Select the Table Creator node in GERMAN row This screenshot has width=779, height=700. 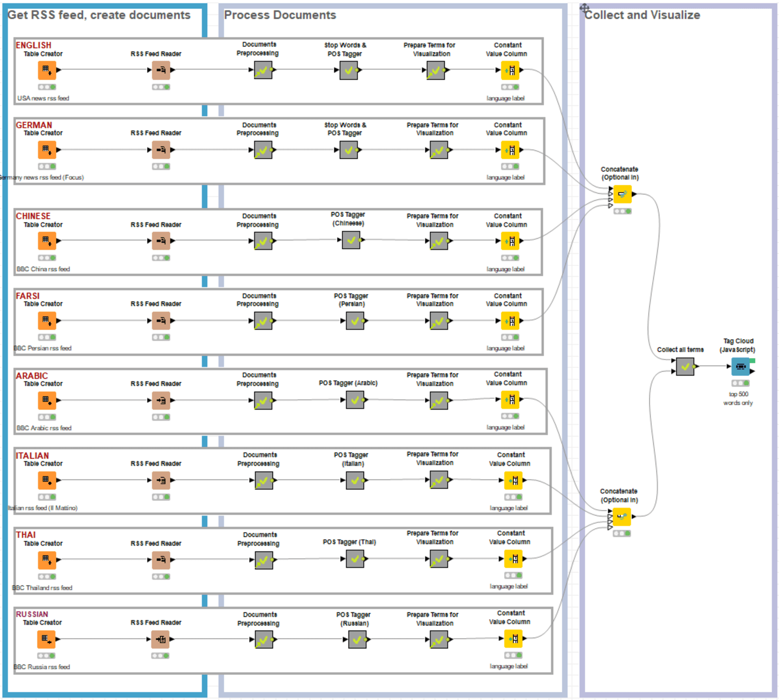(47, 150)
